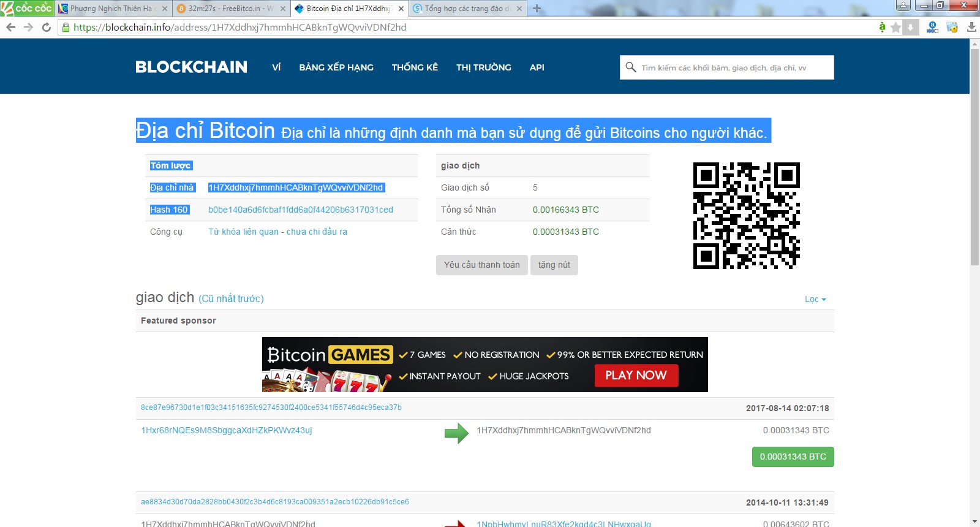Click the page's vertical scrollbar thumb

974,156
